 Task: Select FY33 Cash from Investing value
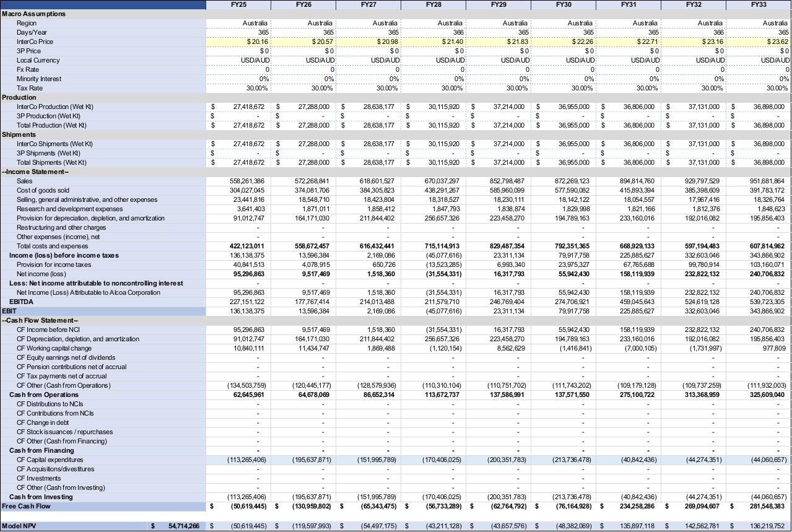[x=759, y=497]
